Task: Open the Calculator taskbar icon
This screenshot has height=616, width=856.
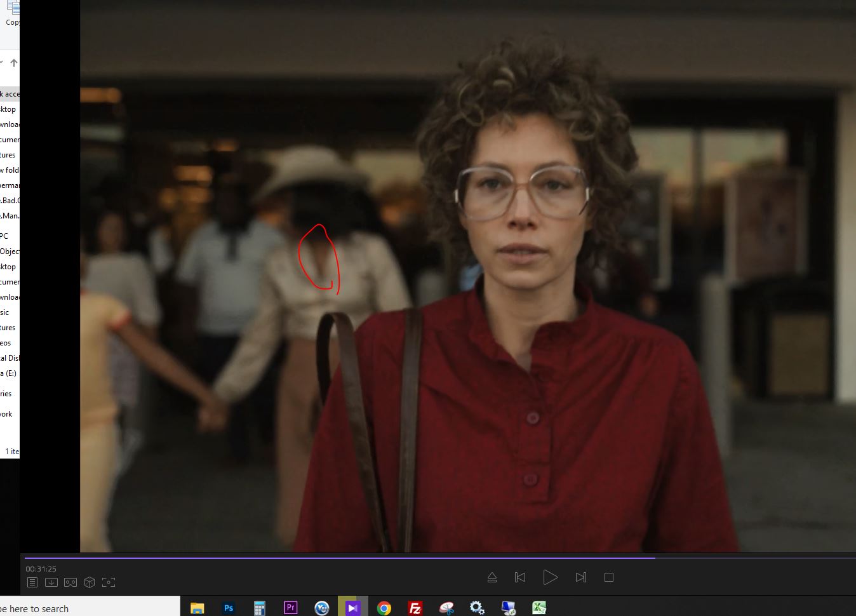Action: (x=259, y=608)
